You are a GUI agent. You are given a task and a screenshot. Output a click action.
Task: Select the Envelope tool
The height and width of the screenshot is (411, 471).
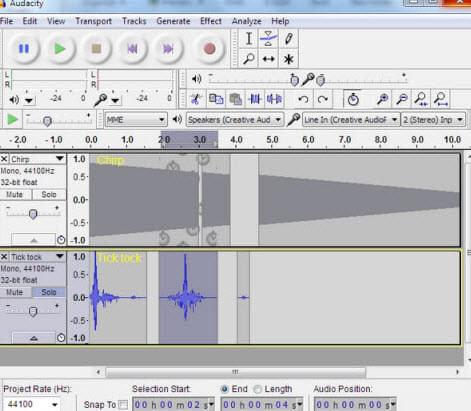(x=268, y=39)
